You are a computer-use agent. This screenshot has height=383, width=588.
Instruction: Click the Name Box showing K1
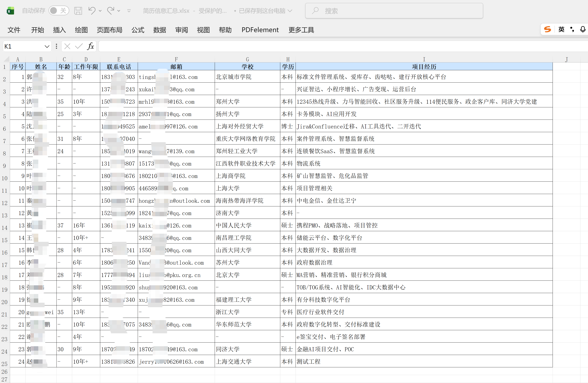(23, 46)
